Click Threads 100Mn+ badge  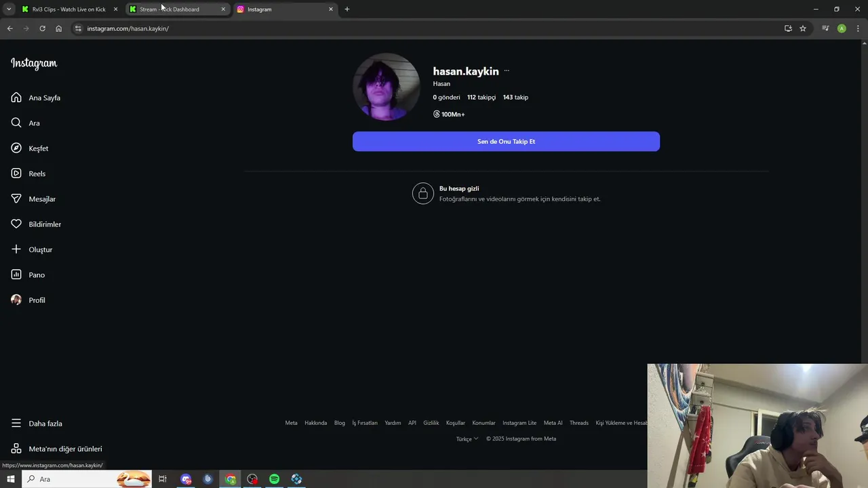[449, 114]
